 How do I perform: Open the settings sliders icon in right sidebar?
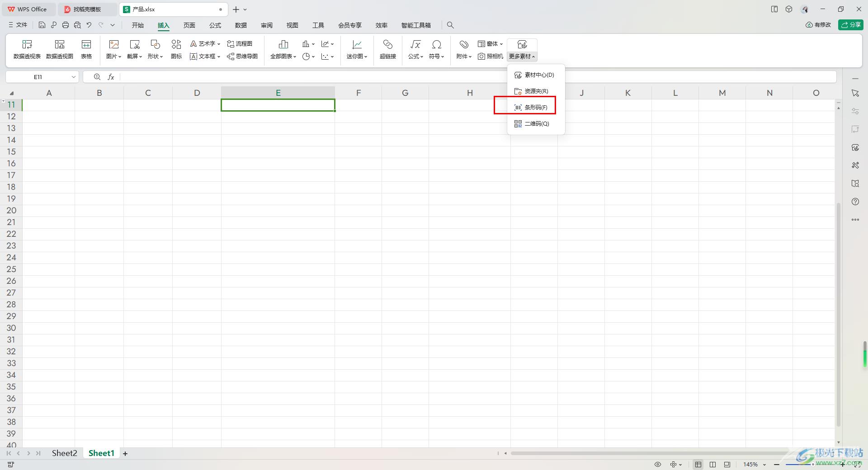[855, 111]
